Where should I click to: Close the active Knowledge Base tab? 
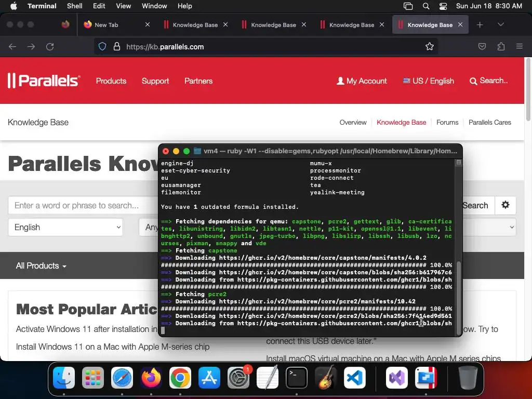(460, 25)
